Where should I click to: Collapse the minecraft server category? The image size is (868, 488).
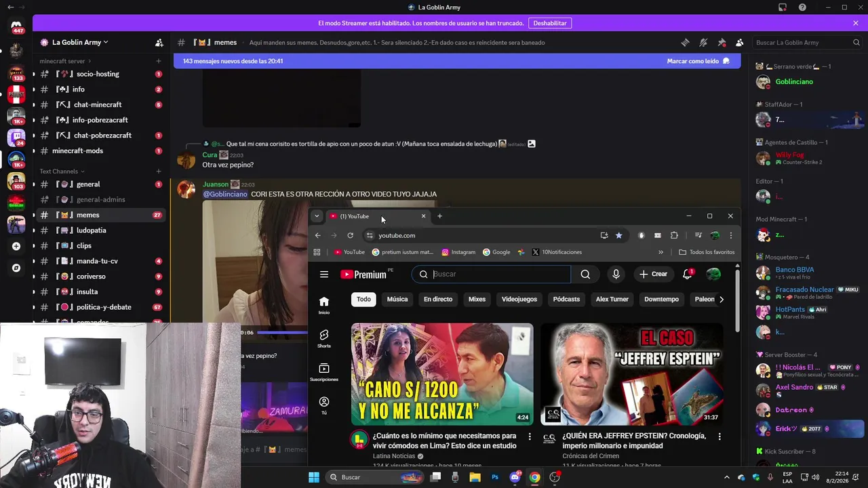[65, 61]
